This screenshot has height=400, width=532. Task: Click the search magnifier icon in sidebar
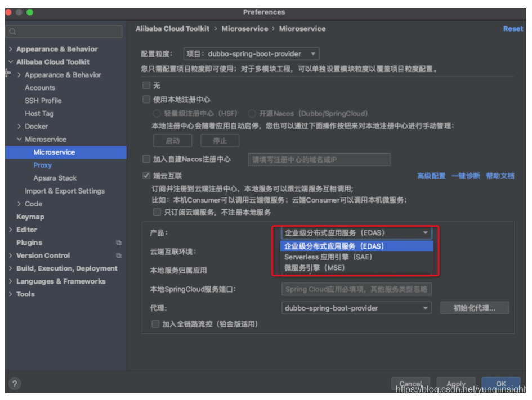tap(12, 32)
